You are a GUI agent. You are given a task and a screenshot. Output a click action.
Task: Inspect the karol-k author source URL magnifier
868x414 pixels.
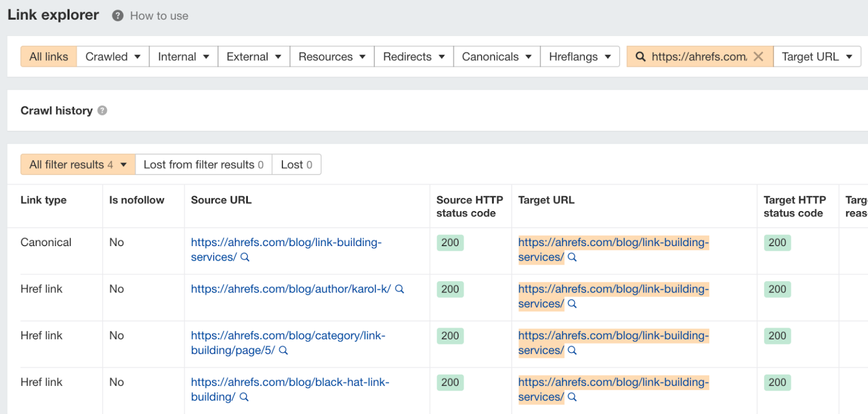pos(400,289)
